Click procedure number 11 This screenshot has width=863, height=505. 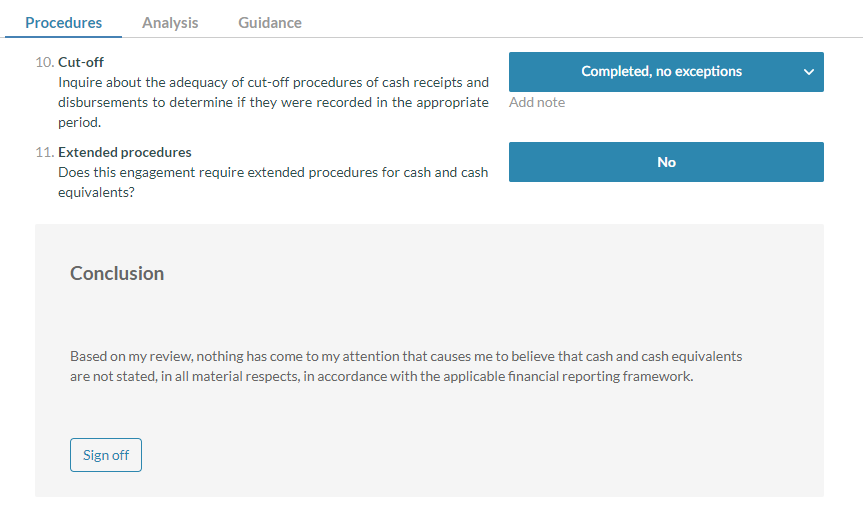coord(45,152)
